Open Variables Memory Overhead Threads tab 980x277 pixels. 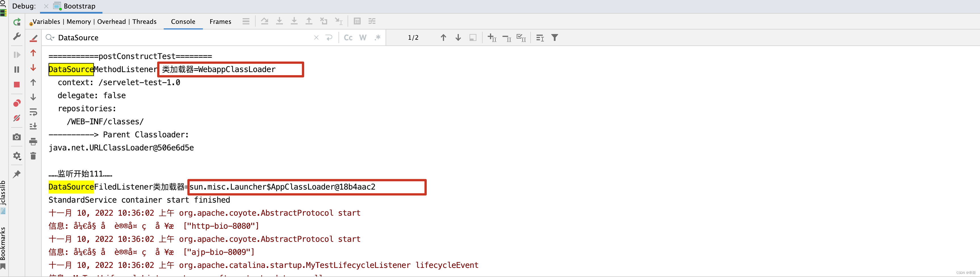[94, 22]
